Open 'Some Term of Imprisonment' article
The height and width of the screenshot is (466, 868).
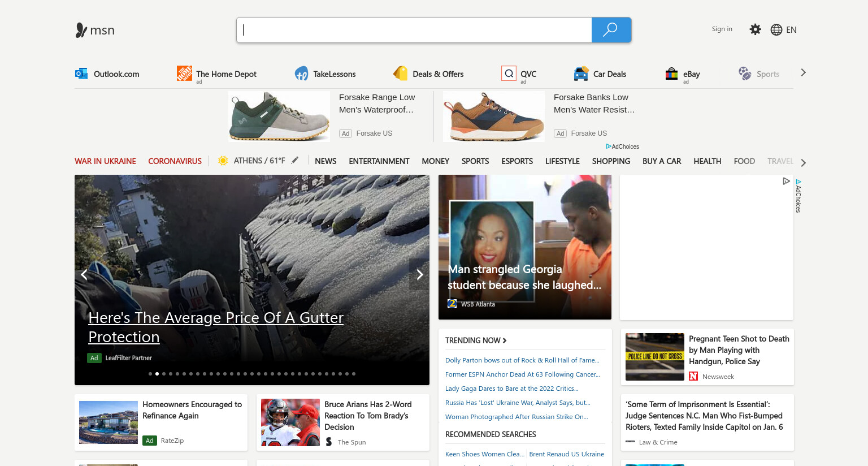(704, 416)
